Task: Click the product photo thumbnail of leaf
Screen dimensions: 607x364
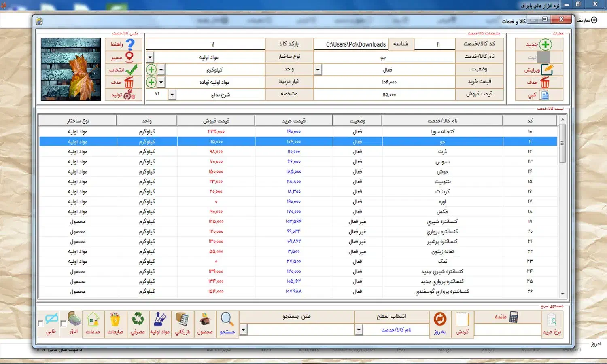Action: click(71, 69)
